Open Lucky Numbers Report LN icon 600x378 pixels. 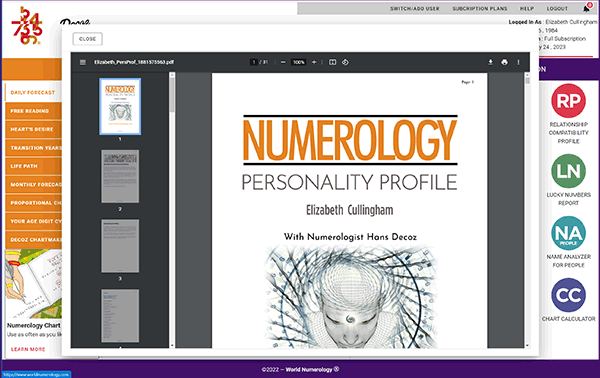568,171
